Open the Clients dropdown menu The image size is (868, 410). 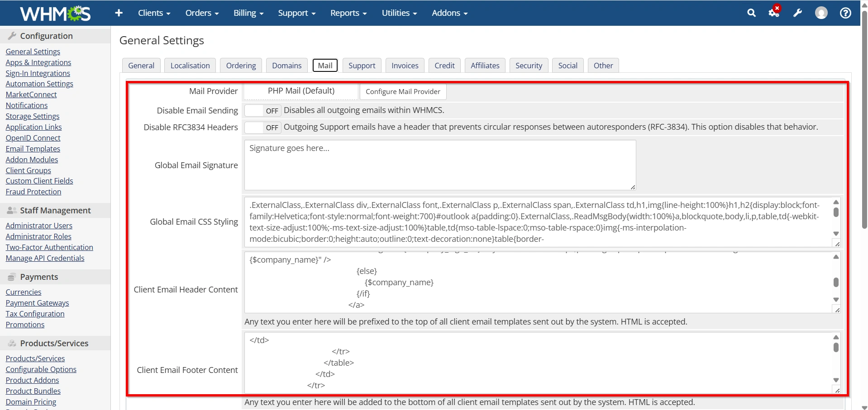(x=154, y=13)
